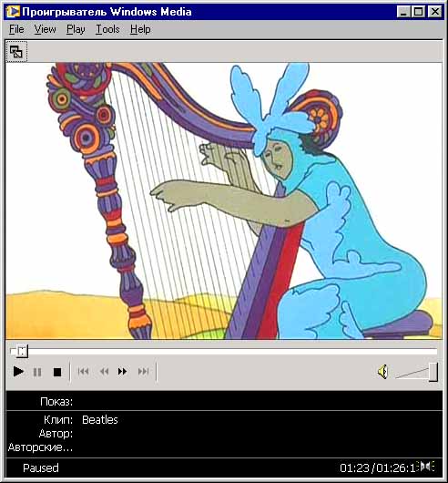This screenshot has height=483, width=448.
Task: Click the fast forward icon
Action: point(122,372)
